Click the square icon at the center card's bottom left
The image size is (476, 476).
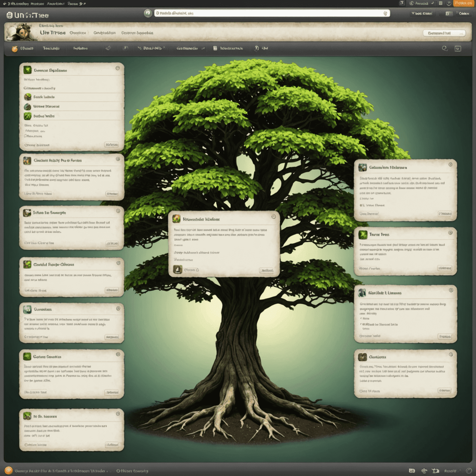click(x=177, y=269)
